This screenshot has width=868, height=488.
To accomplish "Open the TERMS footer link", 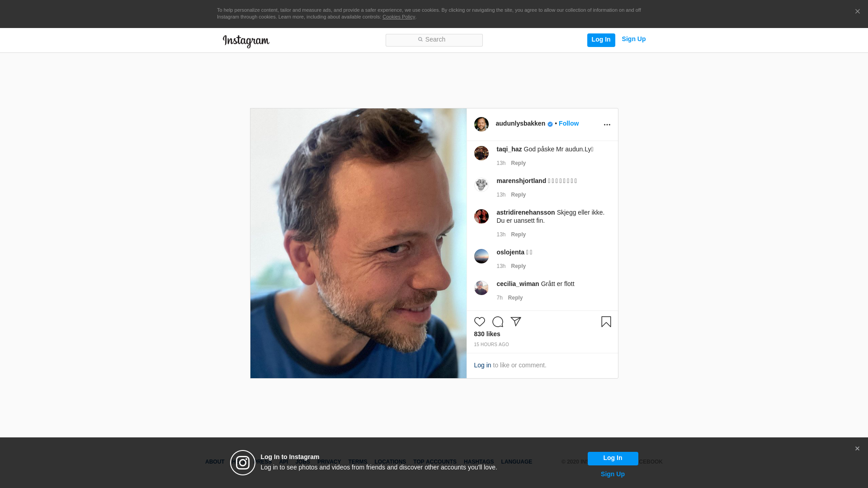I will [358, 462].
